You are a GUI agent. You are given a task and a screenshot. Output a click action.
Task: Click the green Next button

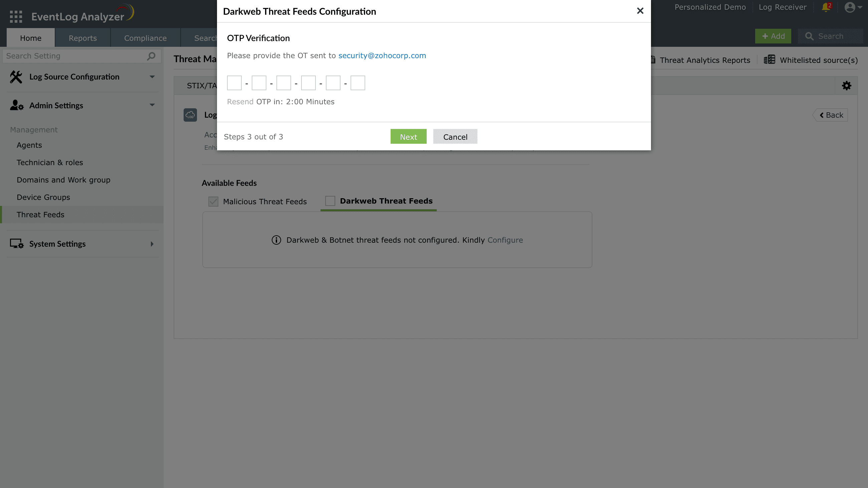point(408,137)
